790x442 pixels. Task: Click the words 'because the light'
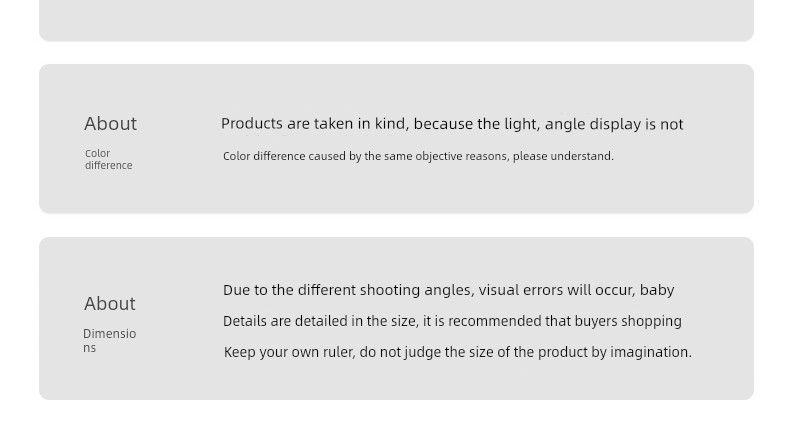pos(475,124)
